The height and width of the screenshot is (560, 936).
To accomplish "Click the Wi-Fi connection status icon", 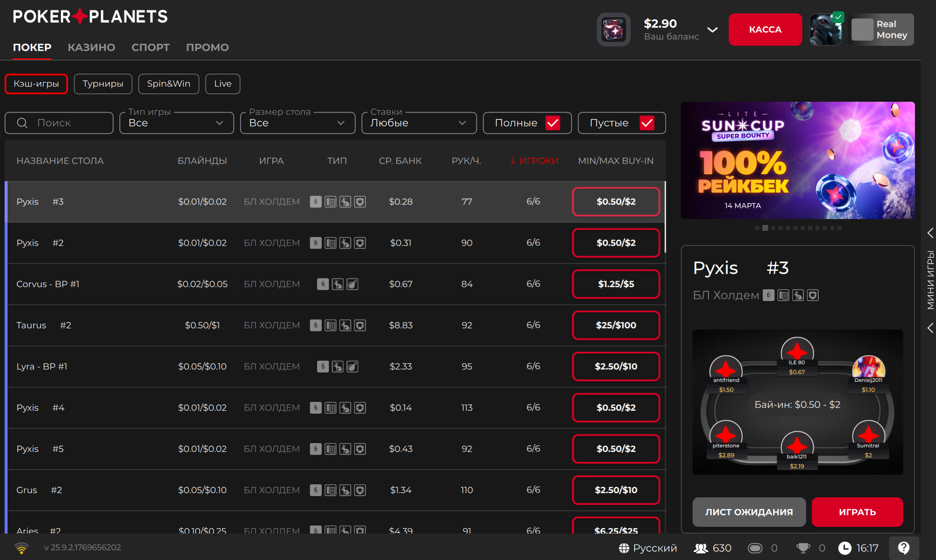I will pyautogui.click(x=21, y=548).
